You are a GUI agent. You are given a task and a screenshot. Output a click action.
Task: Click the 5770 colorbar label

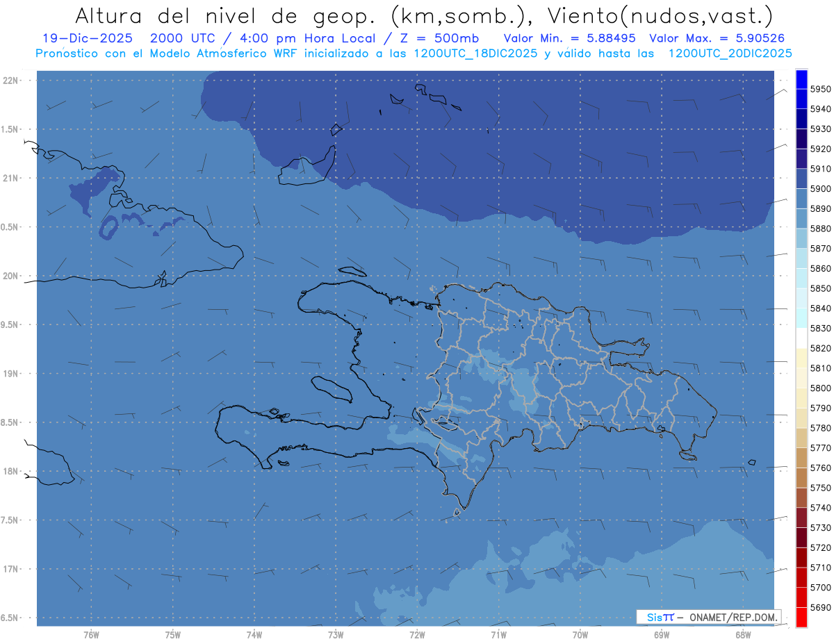point(821,447)
